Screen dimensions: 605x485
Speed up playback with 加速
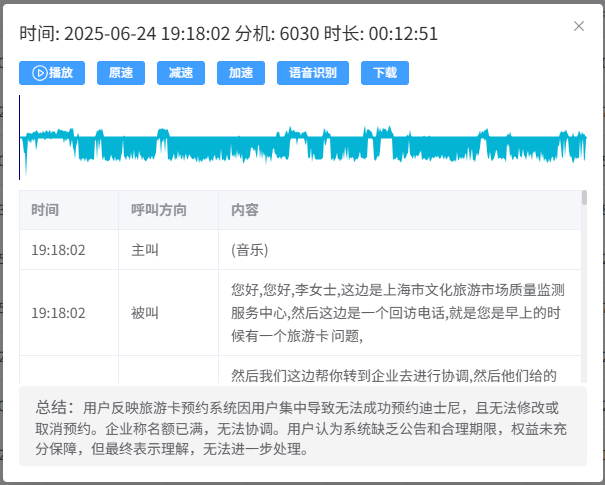(241, 73)
